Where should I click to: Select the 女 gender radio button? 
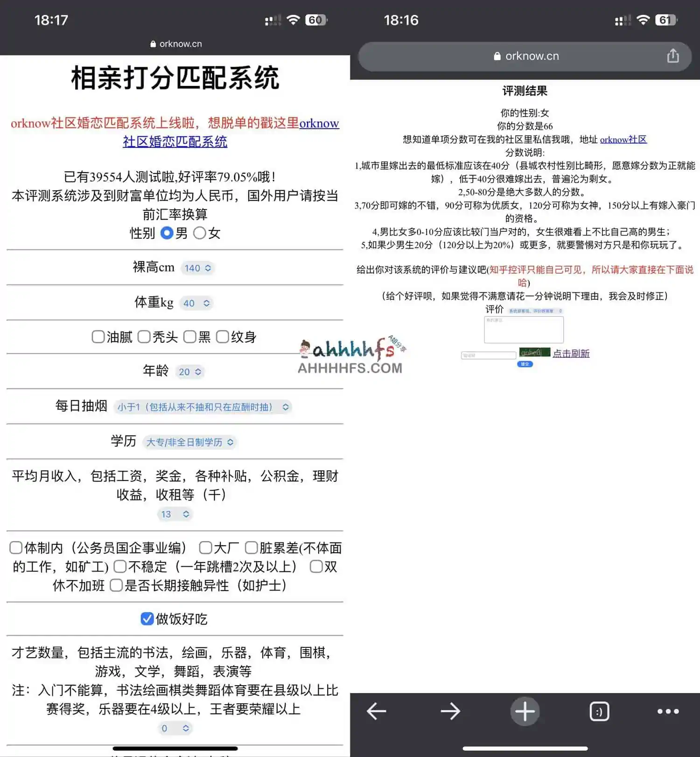(200, 233)
